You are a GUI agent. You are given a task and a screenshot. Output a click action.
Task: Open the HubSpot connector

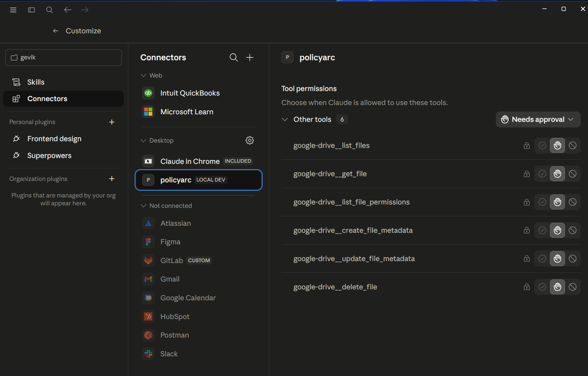(x=199, y=317)
